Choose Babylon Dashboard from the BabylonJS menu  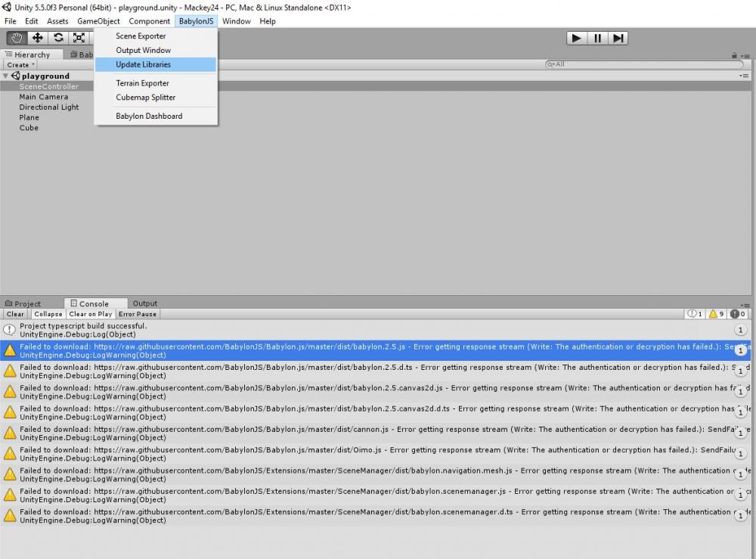click(x=156, y=116)
